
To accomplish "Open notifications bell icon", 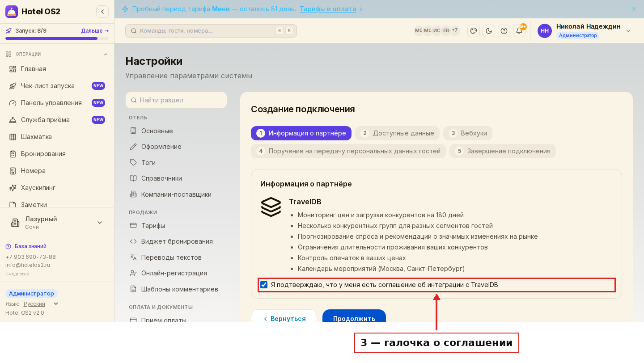I will click(x=519, y=31).
